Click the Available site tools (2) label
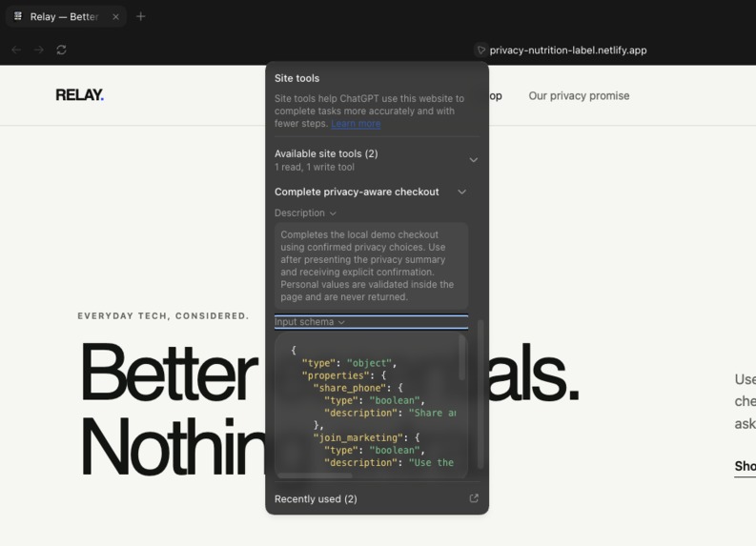 click(x=326, y=153)
